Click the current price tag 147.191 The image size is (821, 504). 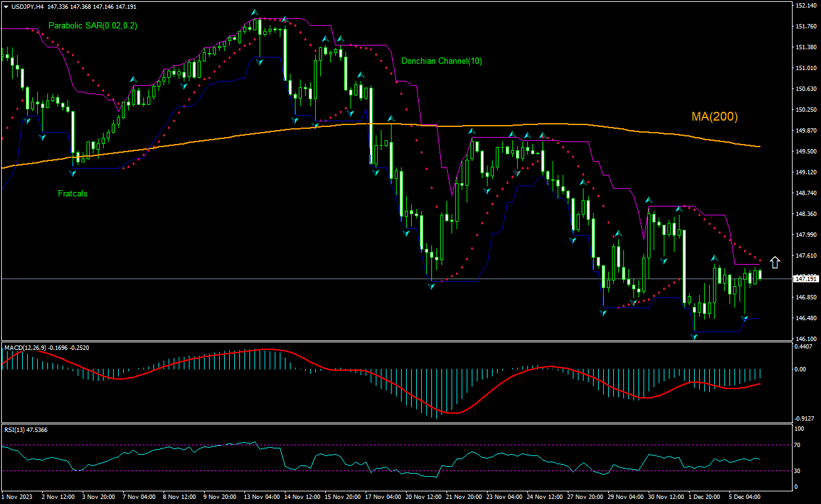coord(806,279)
